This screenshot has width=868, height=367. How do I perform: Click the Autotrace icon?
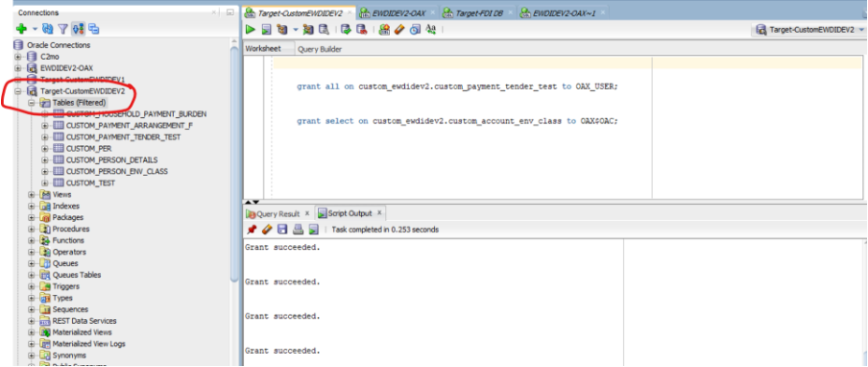coord(308,30)
